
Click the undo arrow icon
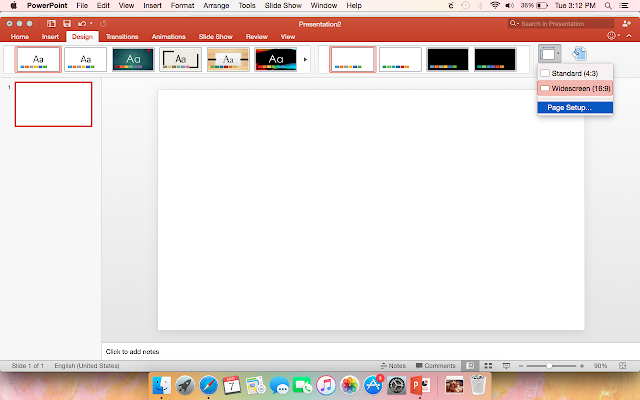click(x=82, y=24)
